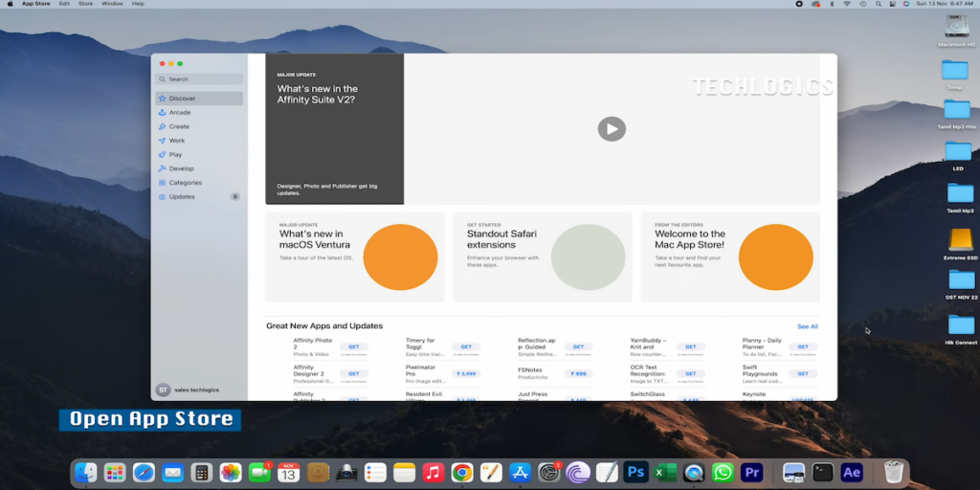980x490 pixels.
Task: Get the Affinity Photo 2 app
Action: pyautogui.click(x=354, y=347)
